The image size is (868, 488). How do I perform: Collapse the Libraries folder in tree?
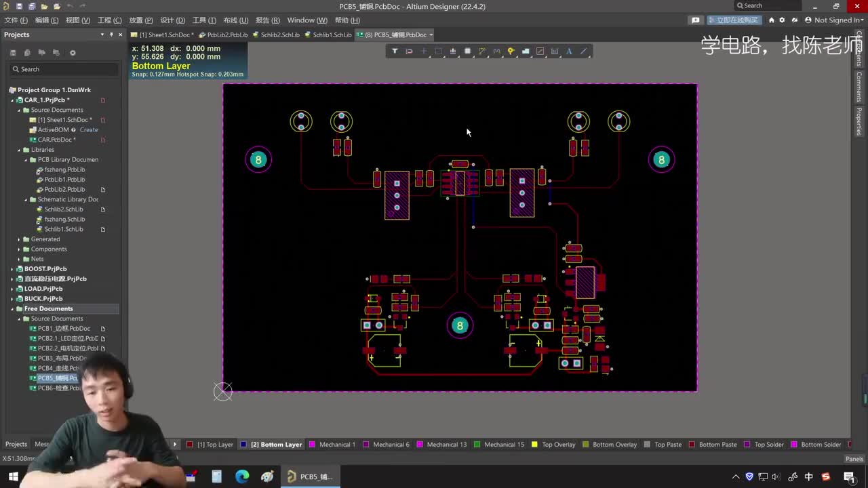pos(19,150)
